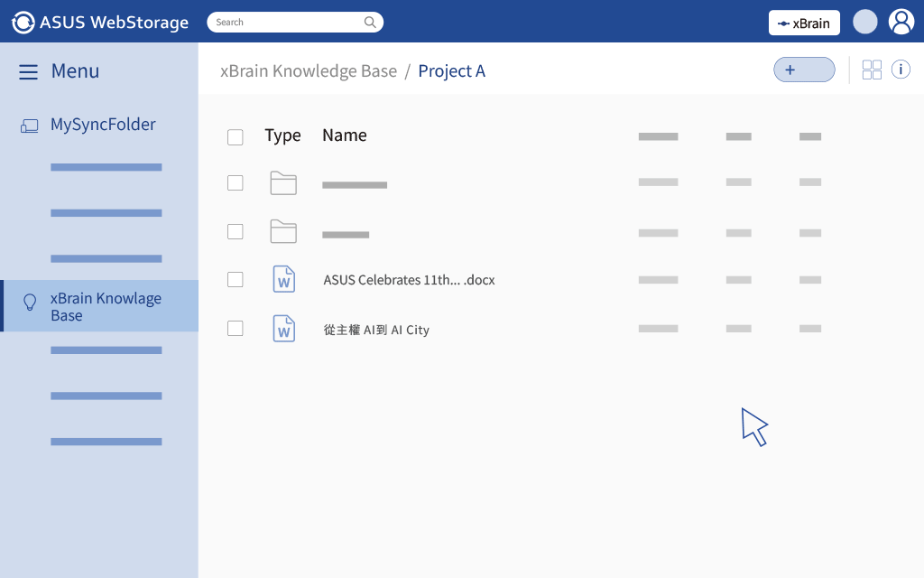Sort by the Name column header
The image size is (924, 578).
(345, 135)
